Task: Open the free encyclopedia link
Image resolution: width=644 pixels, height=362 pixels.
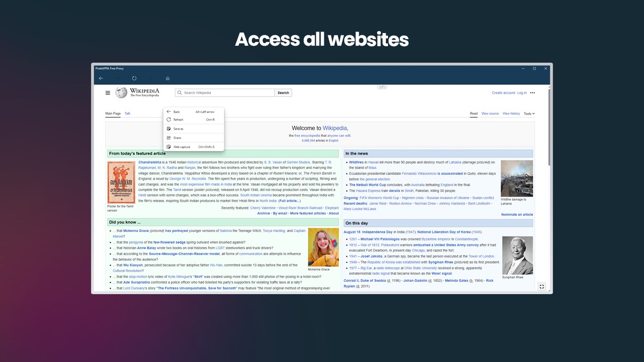Action: 307,136
